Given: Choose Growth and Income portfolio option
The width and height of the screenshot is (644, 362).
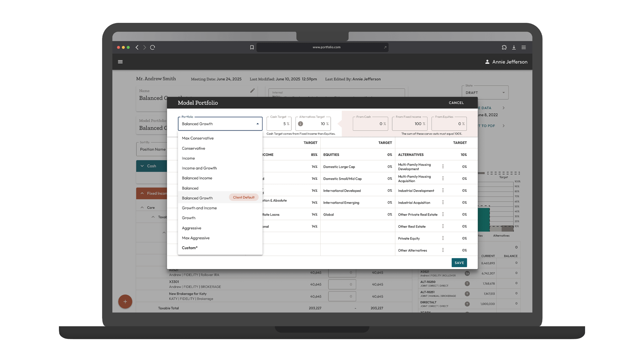Looking at the screenshot, I should click(199, 208).
